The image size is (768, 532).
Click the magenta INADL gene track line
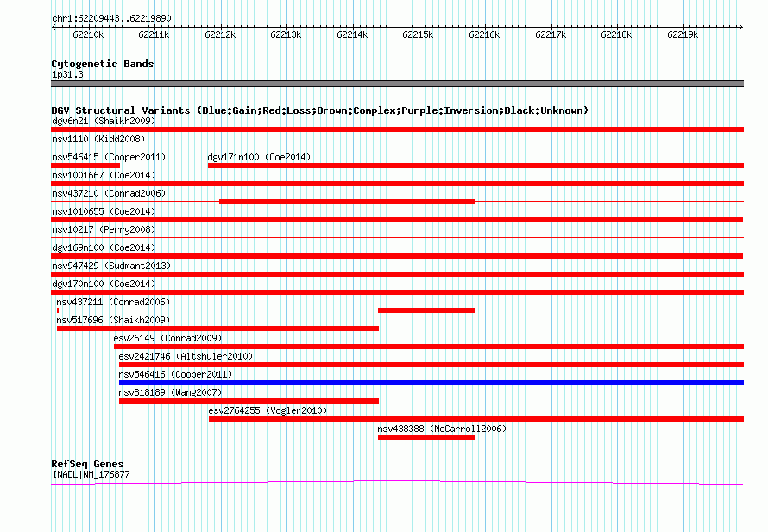tap(397, 483)
